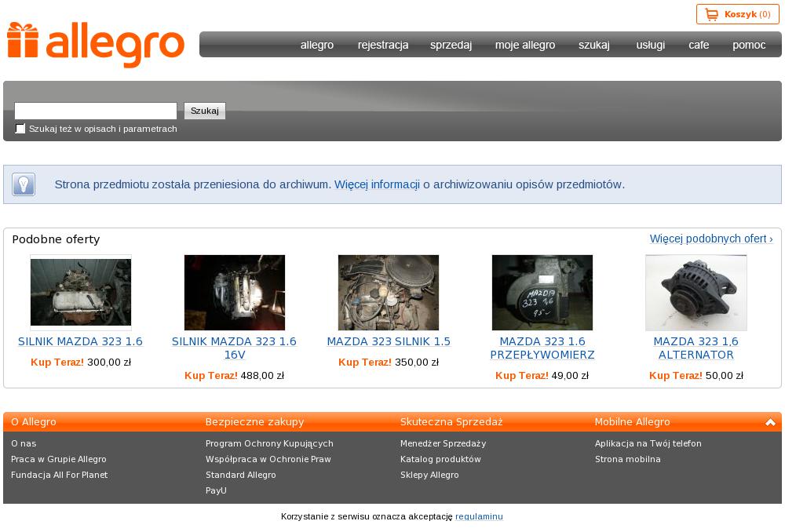Select sprzedaj from the top menu

[451, 45]
